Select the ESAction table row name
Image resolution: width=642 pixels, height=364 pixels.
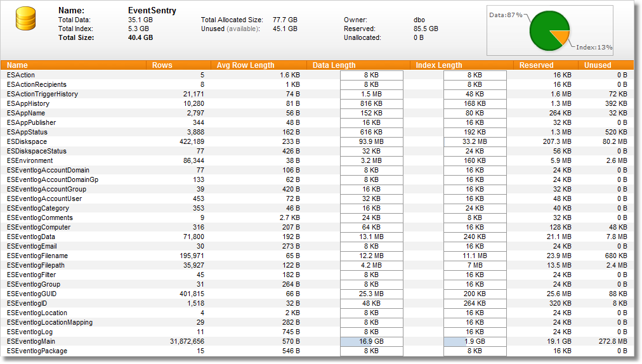21,75
